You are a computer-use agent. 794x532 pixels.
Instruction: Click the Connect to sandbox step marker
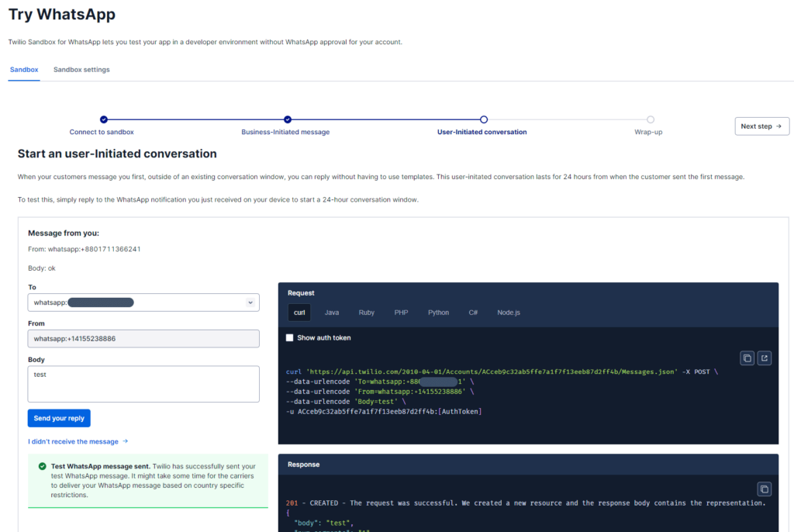(104, 119)
